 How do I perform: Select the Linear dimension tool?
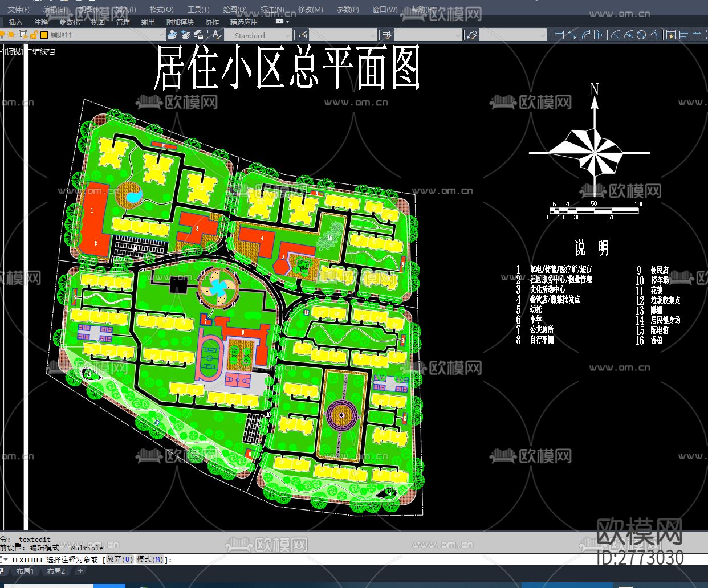[558, 35]
